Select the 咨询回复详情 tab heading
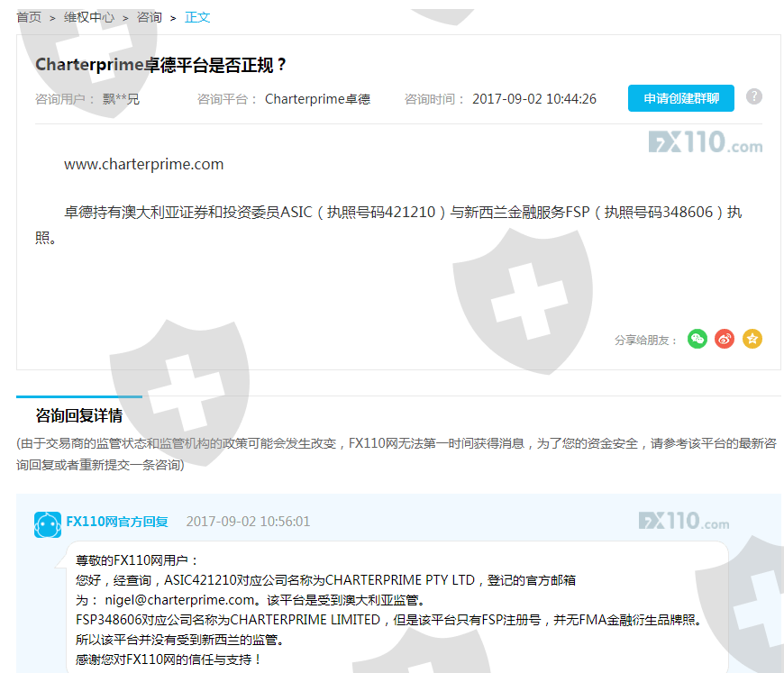Viewport: 784px width, 673px height. (79, 415)
